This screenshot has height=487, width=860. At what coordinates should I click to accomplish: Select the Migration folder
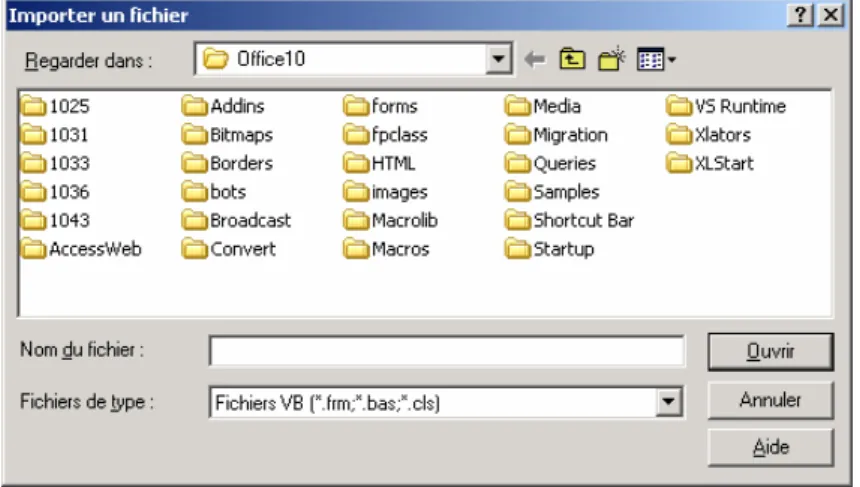[557, 135]
